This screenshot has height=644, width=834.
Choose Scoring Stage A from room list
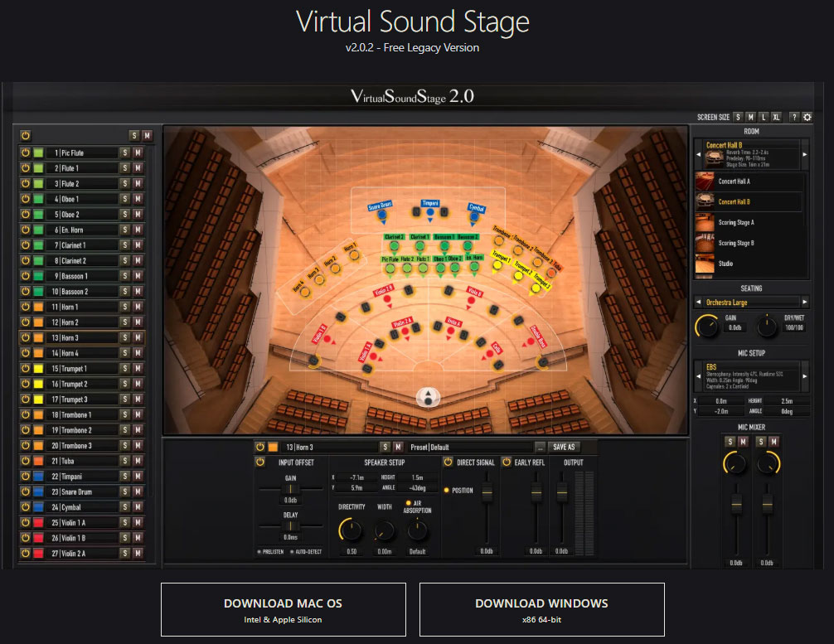click(735, 222)
